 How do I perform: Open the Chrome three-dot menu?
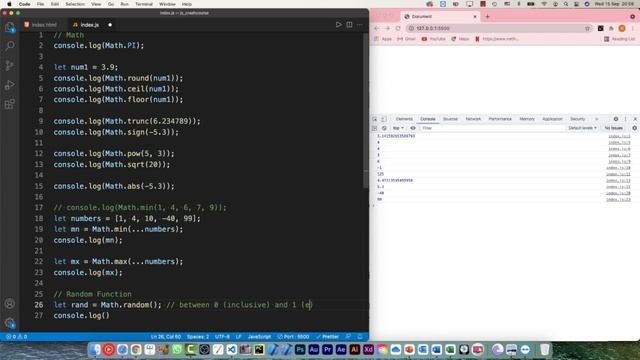pos(633,28)
